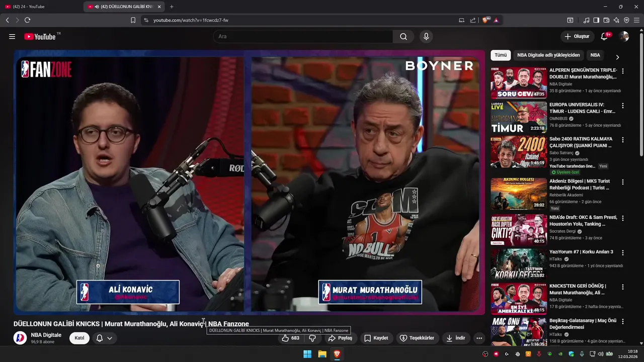Open a new browser tab

[x=172, y=7]
